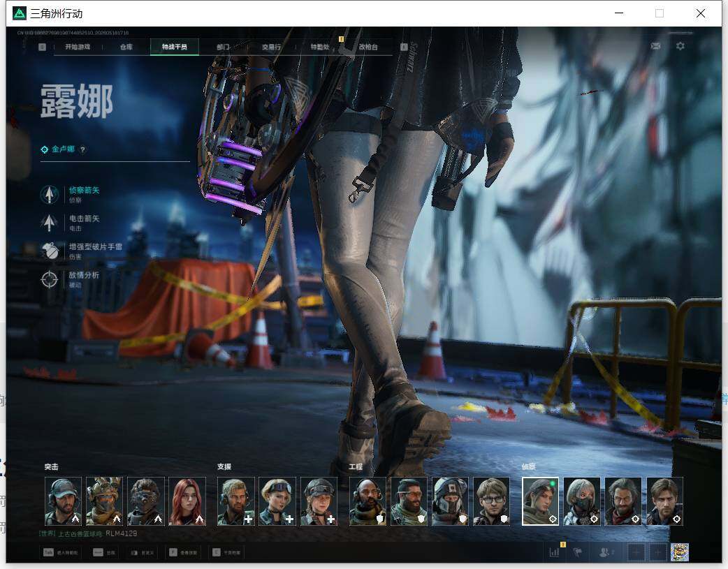Go to the 交易行 tab
This screenshot has height=569, width=728.
tap(271, 47)
